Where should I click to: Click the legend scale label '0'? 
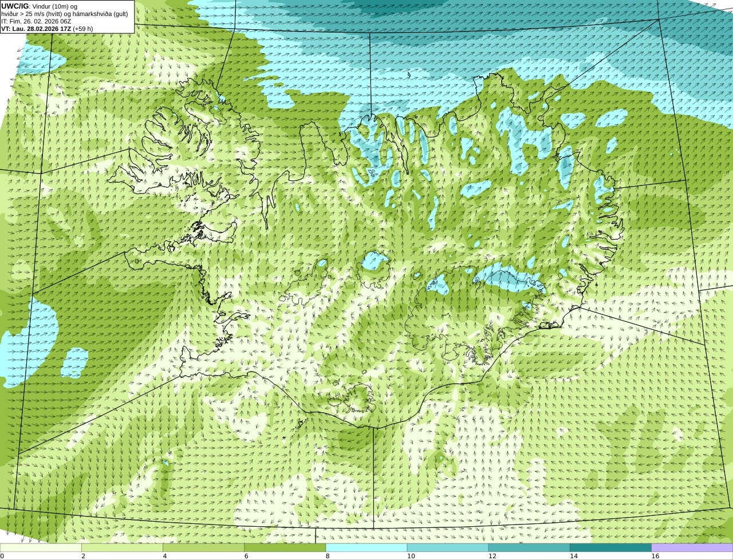(2, 556)
